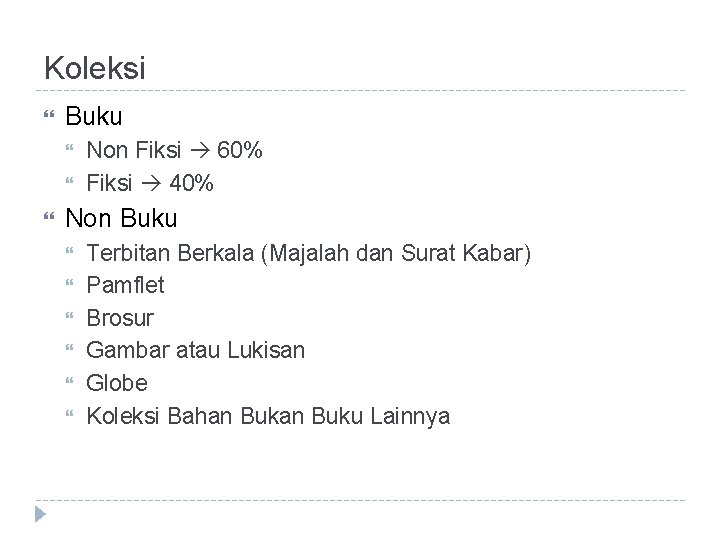Click Terbitan Berkala (Majalah dan Surat Kabar)

(x=309, y=253)
